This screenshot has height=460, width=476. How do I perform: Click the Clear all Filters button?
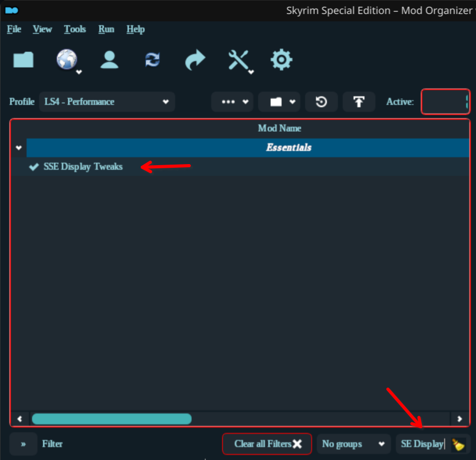click(x=267, y=444)
